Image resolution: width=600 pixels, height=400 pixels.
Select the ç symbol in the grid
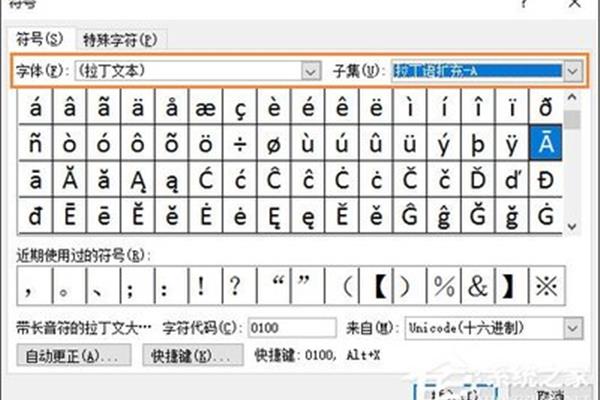point(240,108)
